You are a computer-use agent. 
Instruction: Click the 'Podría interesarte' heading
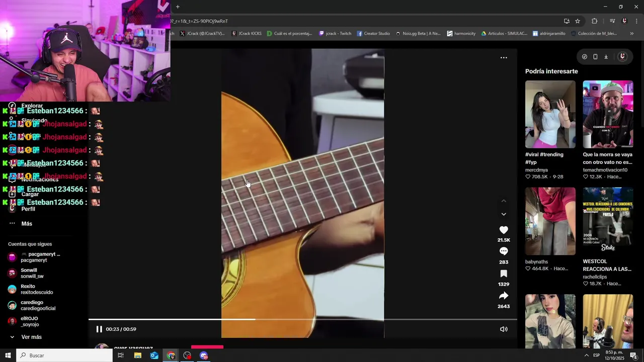pos(551,71)
